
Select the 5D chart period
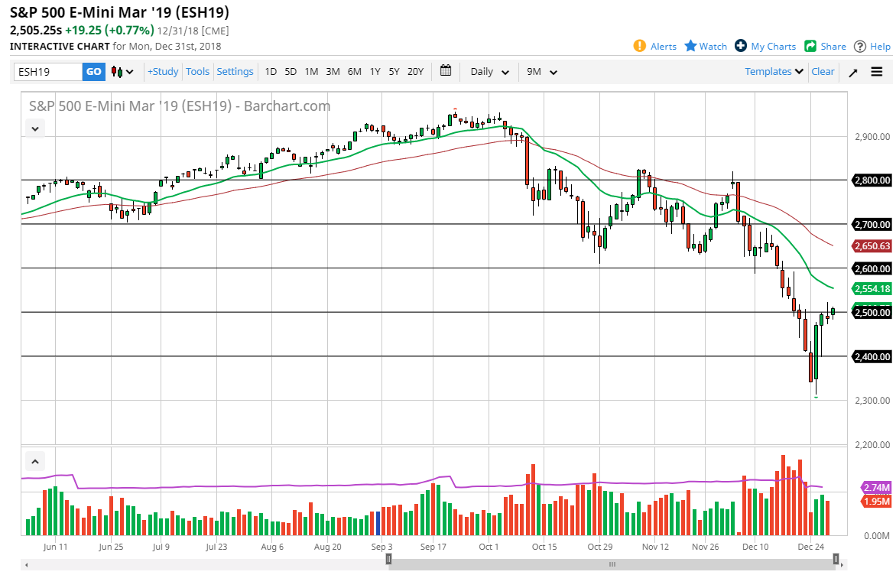[291, 71]
